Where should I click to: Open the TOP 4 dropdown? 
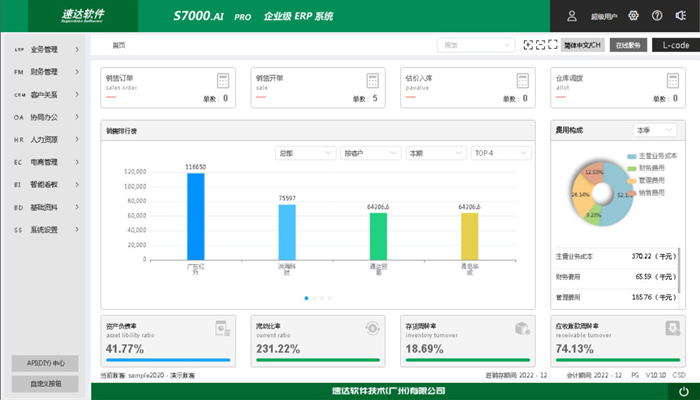498,153
